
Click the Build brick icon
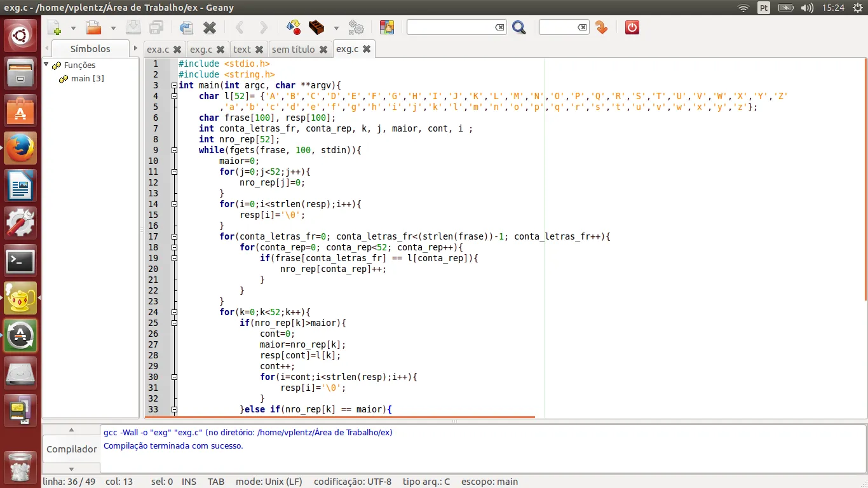tap(316, 27)
